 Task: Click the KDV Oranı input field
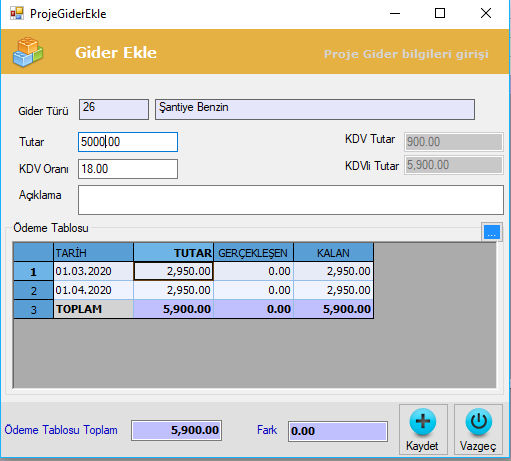coord(128,169)
